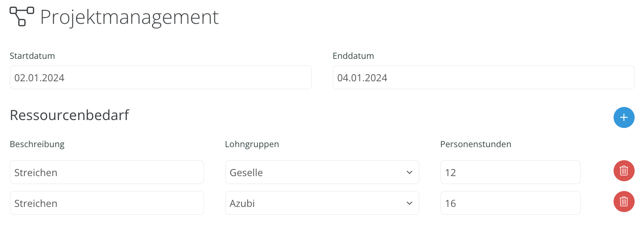Remove the Azubi resource row with trash icon
Image resolution: width=644 pixels, height=227 pixels.
click(624, 201)
